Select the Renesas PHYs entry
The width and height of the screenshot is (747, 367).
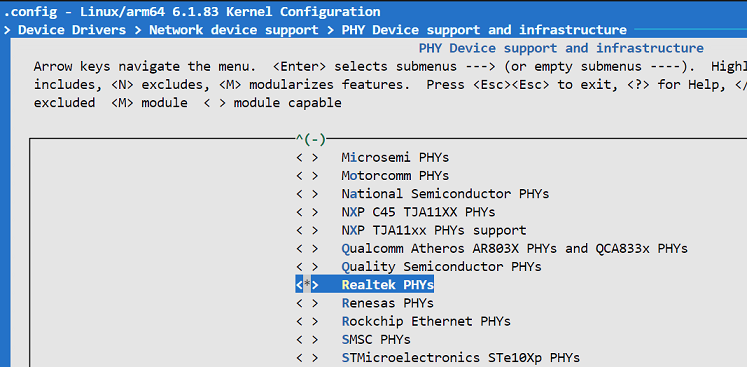[387, 303]
